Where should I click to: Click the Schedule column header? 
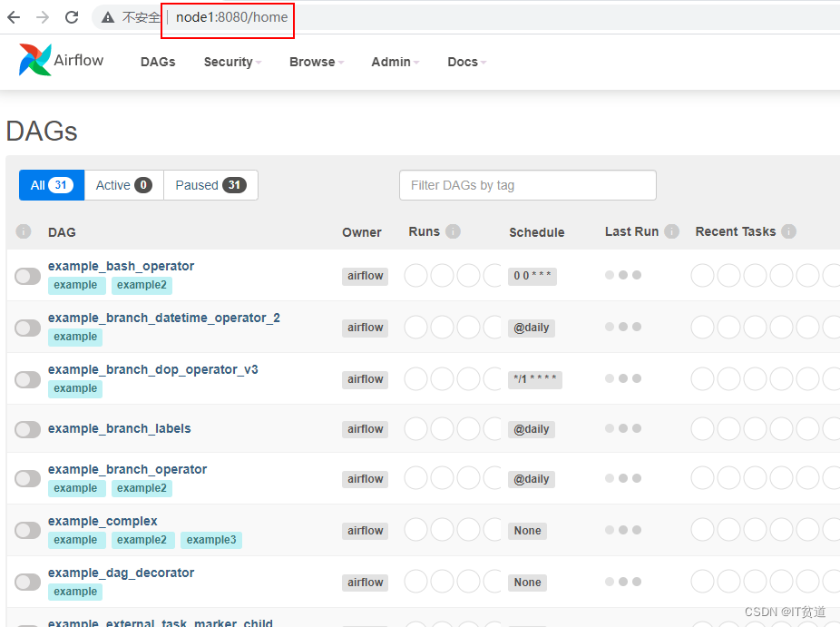(537, 232)
